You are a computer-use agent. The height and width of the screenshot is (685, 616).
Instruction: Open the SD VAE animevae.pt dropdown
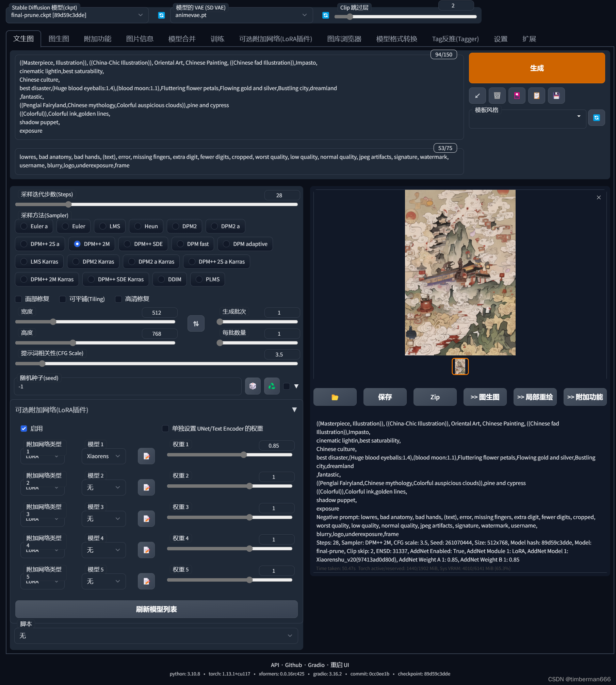pyautogui.click(x=242, y=15)
